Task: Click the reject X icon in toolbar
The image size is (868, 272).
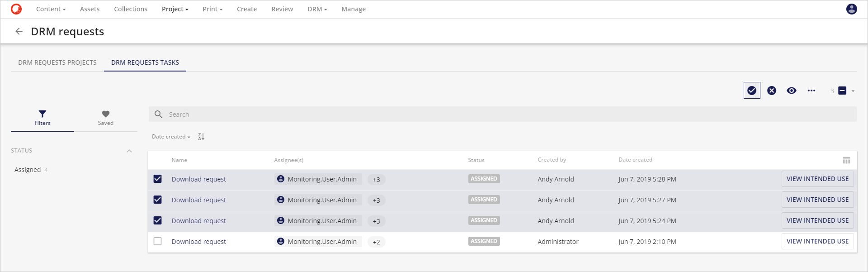Action: 772,91
